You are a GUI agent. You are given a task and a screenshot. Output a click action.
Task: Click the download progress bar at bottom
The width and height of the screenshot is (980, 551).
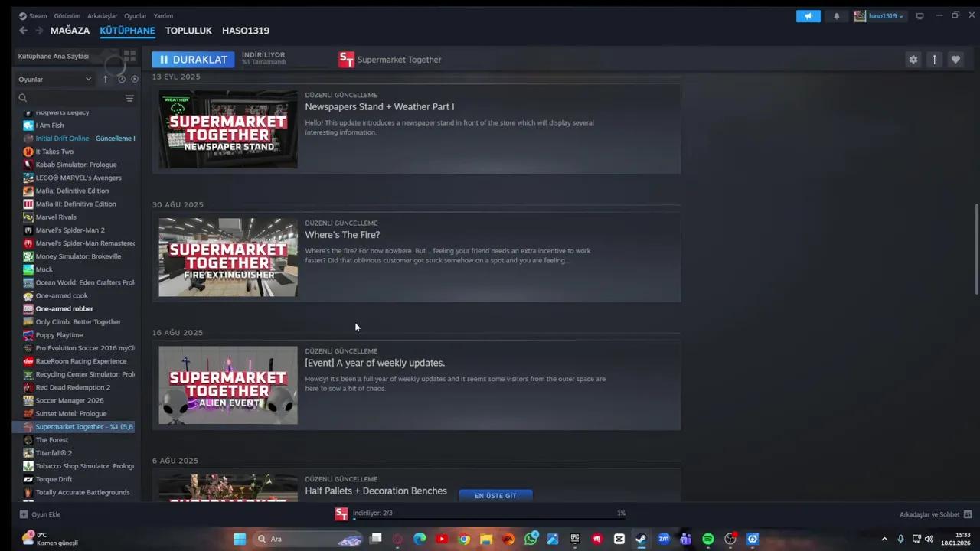point(489,520)
